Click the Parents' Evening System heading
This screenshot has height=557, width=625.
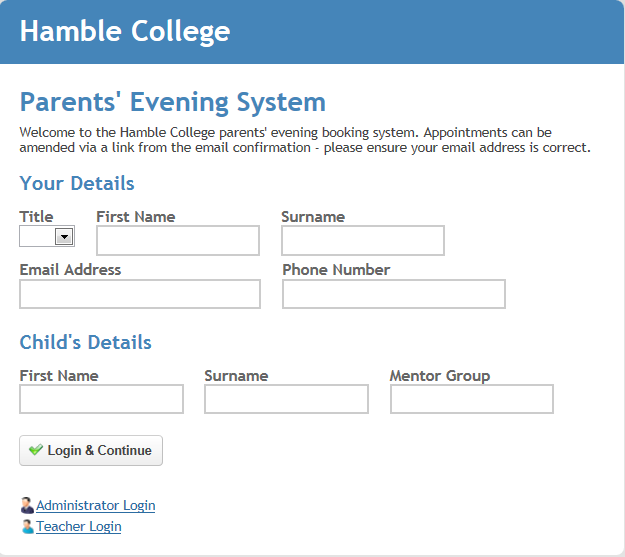pos(173,102)
